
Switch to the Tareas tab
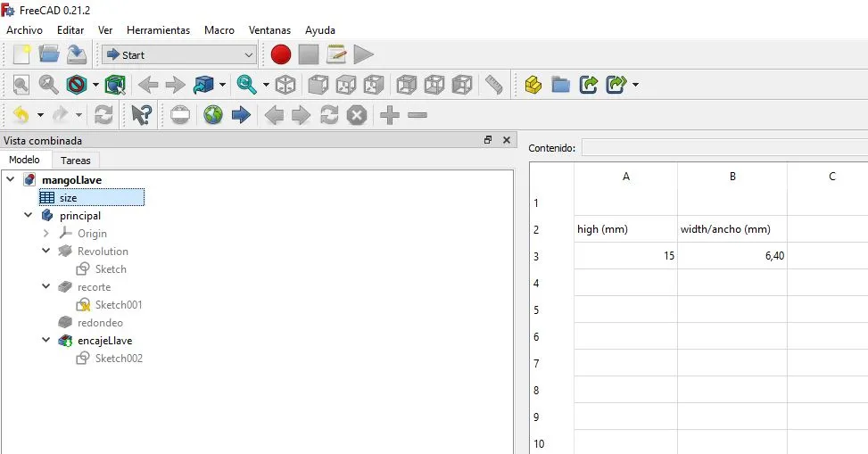[x=75, y=160]
